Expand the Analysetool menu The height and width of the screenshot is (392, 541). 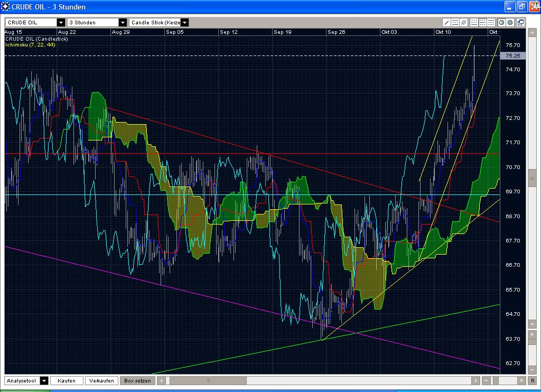43,380
